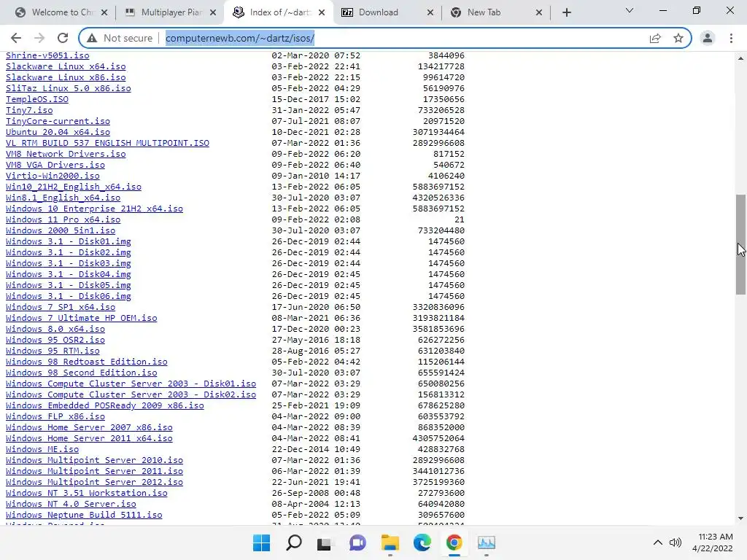This screenshot has height=560, width=747.
Task: Close the Multiplayer Piano tab
Action: pyautogui.click(x=214, y=12)
